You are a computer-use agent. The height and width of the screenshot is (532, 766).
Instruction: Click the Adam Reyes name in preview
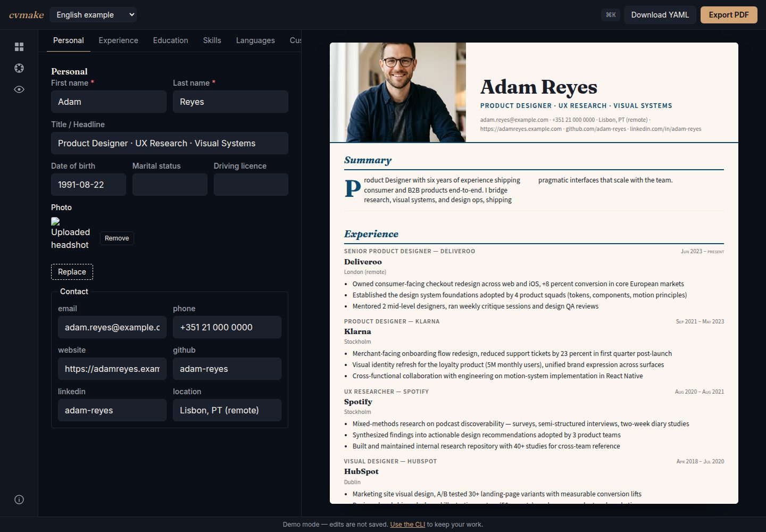pos(539,87)
